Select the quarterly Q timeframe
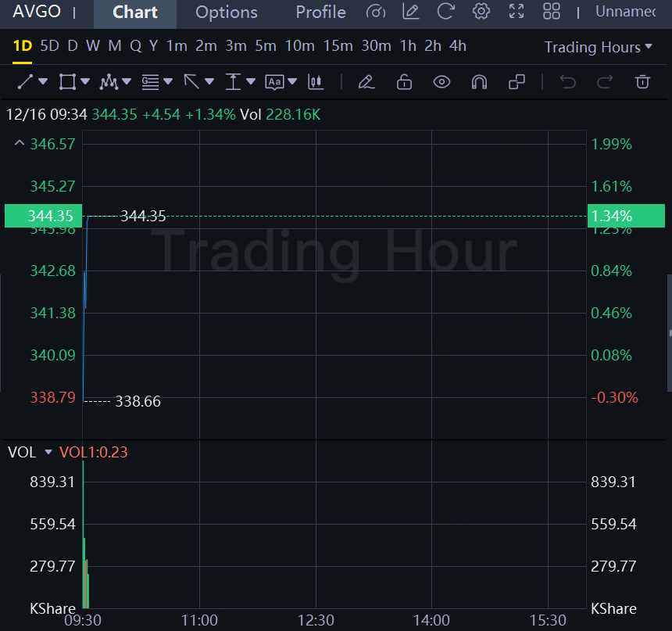Viewport: 672px width, 631px height. click(135, 45)
